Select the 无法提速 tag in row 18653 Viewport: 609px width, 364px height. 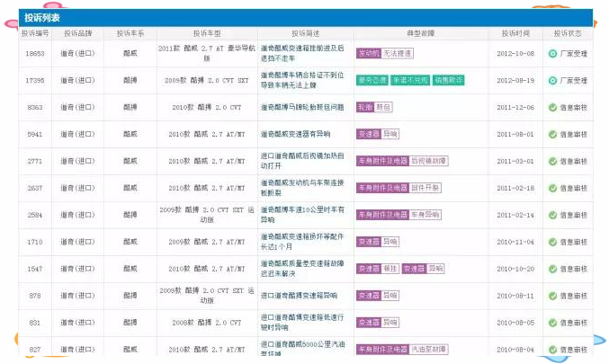397,53
